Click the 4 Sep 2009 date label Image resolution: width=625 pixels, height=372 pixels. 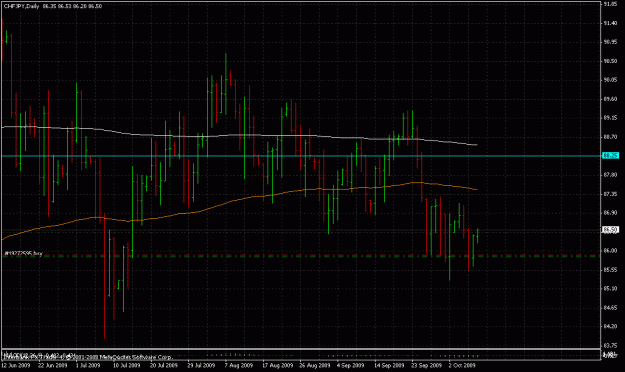pyautogui.click(x=350, y=365)
